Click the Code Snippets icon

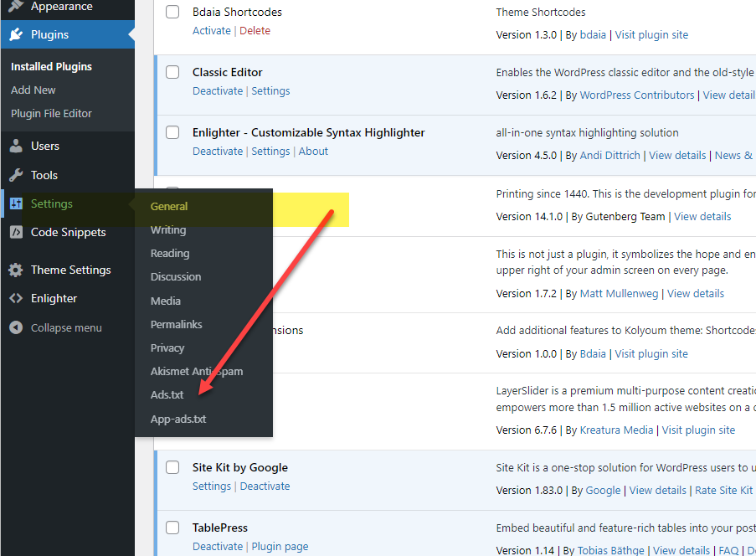16,232
